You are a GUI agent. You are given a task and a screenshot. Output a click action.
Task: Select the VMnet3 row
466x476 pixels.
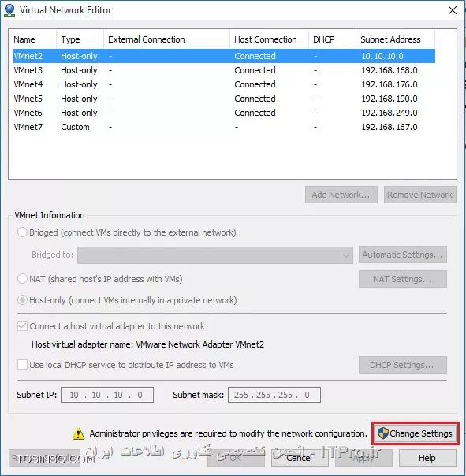pyautogui.click(x=224, y=70)
